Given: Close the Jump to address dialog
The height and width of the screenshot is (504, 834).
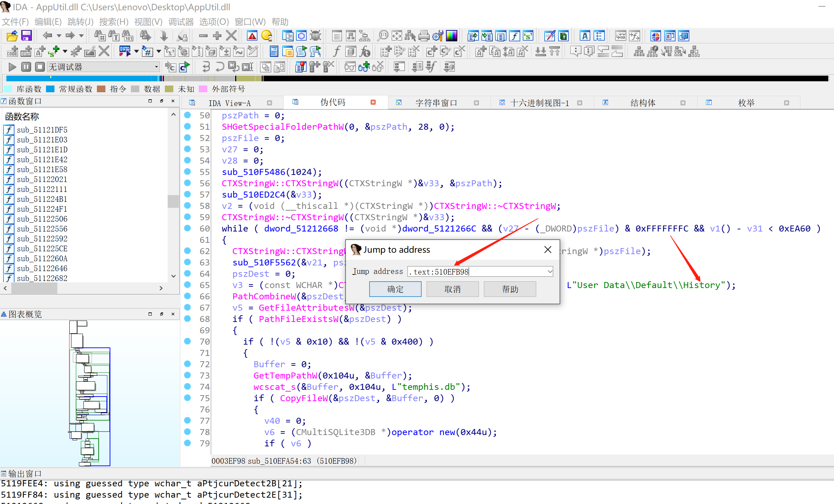Looking at the screenshot, I should pyautogui.click(x=548, y=250).
